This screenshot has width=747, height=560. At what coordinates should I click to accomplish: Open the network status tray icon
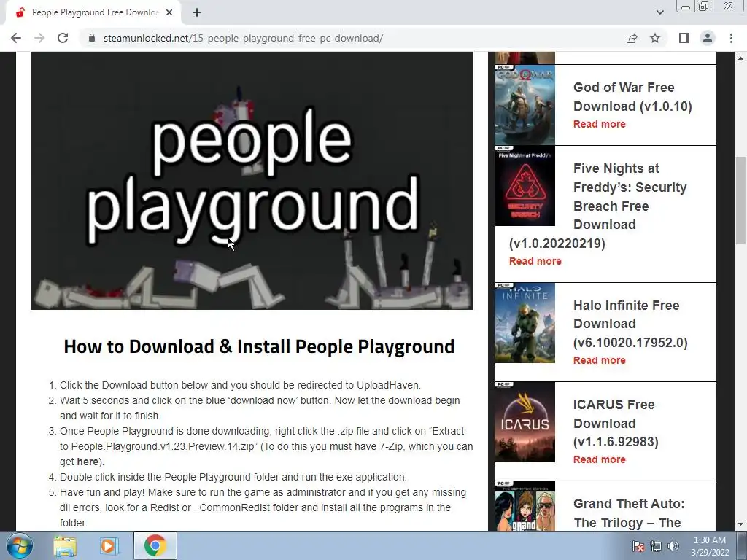656,546
